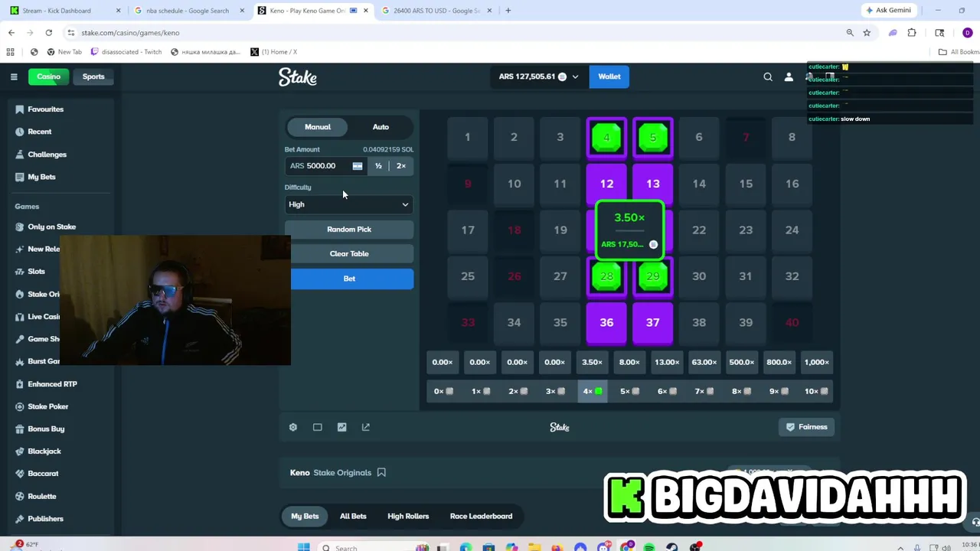Screen dimensions: 980x551
Task: Open Recent in the sidebar
Action: (x=40, y=132)
